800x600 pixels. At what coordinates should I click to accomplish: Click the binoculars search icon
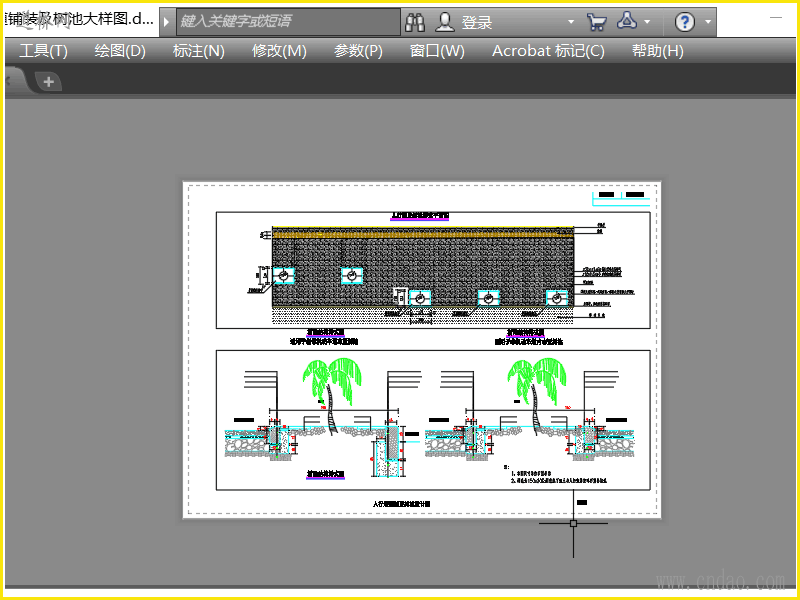[x=416, y=21]
